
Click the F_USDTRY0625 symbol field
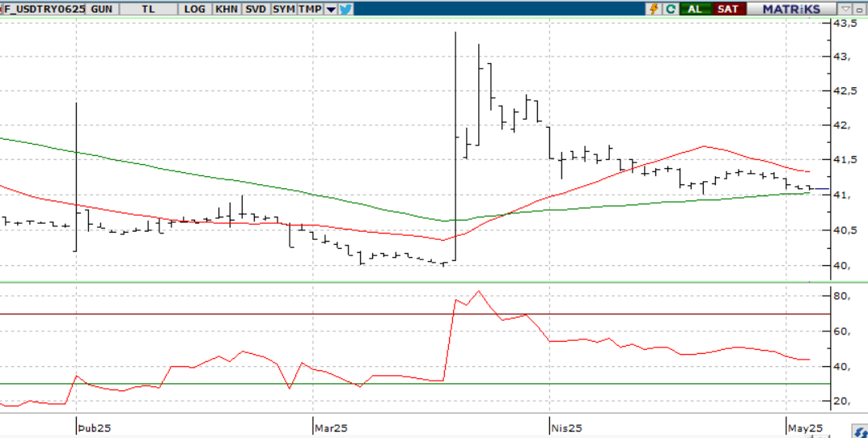(43, 9)
